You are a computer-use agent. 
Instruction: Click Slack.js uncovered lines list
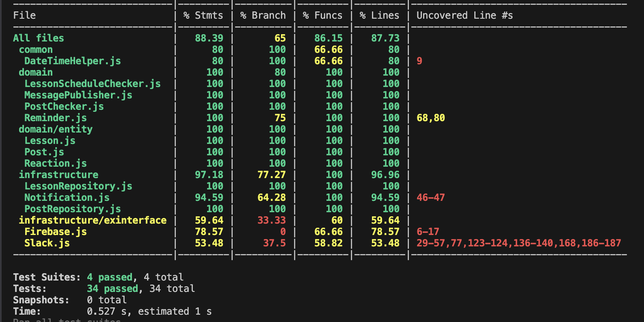coord(519,243)
